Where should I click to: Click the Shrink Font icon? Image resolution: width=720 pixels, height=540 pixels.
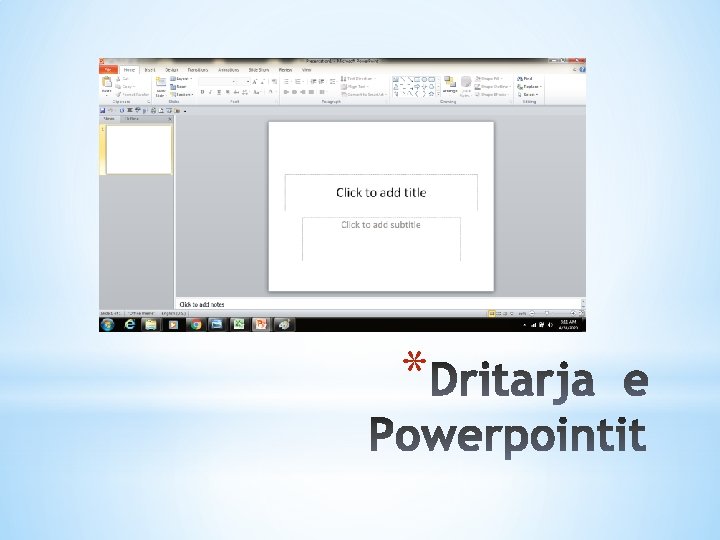tap(263, 82)
